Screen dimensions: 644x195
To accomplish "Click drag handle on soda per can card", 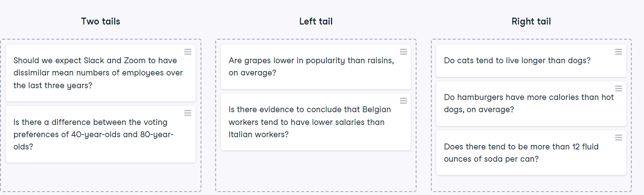I will point(618,137).
